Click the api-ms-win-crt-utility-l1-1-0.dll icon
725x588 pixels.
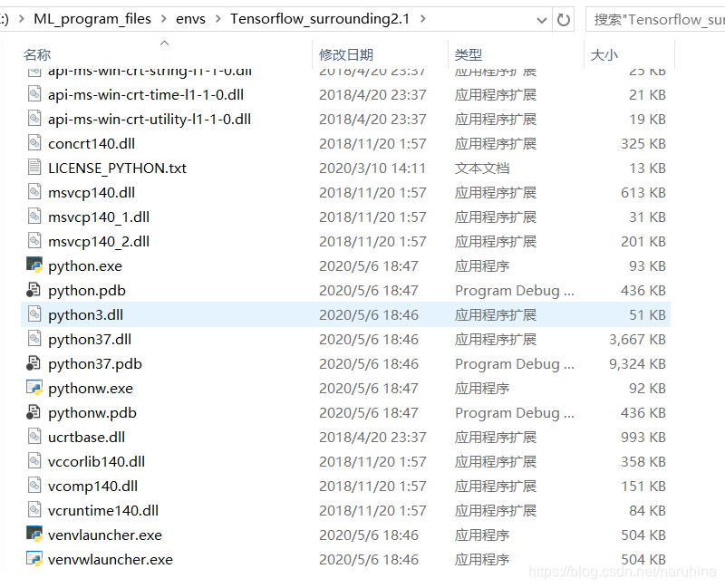click(34, 119)
